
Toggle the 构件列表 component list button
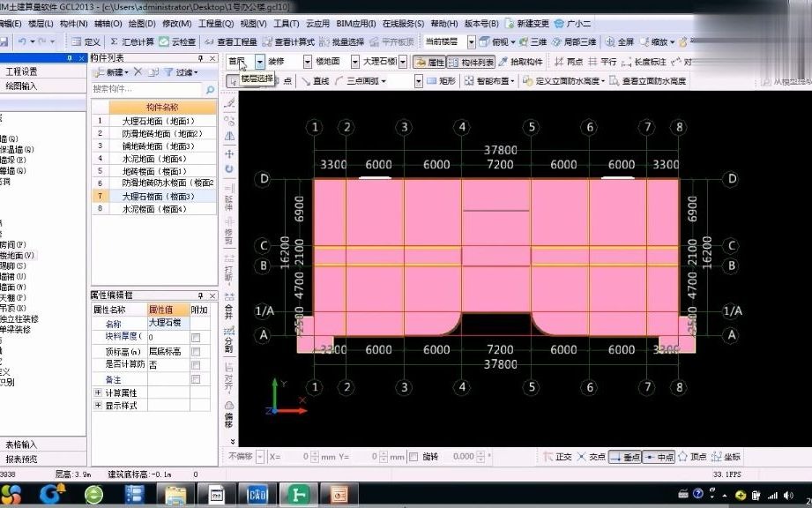pos(471,62)
